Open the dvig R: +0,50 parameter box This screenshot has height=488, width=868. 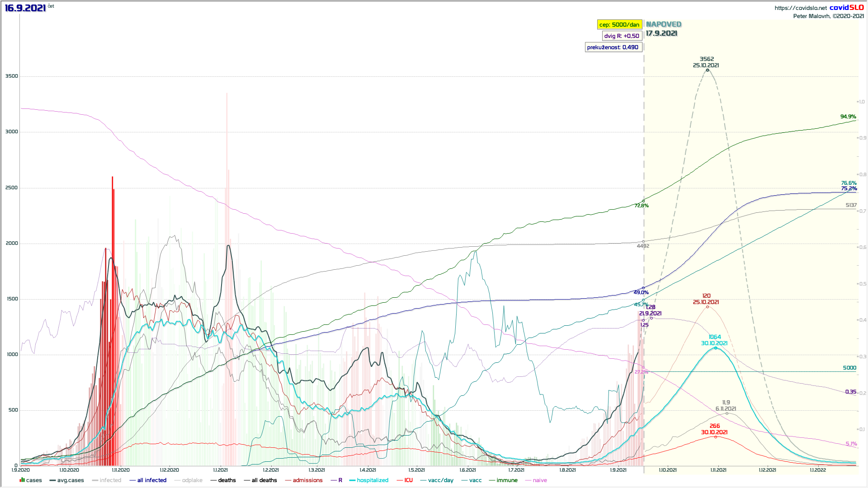pos(622,36)
